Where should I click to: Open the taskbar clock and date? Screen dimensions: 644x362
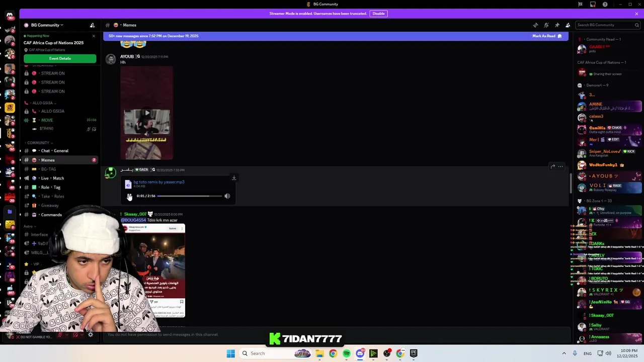point(629,353)
